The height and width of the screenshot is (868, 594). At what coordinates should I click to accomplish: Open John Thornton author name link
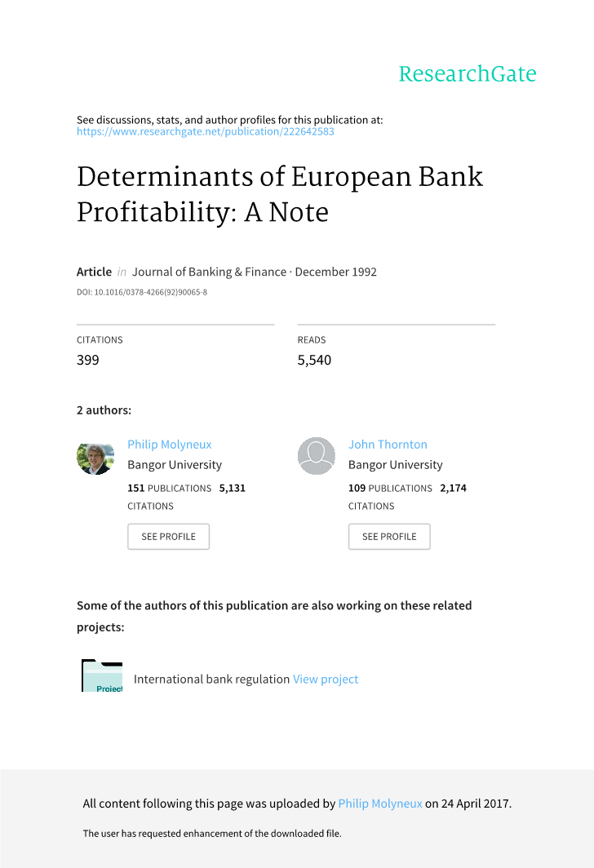(x=388, y=445)
